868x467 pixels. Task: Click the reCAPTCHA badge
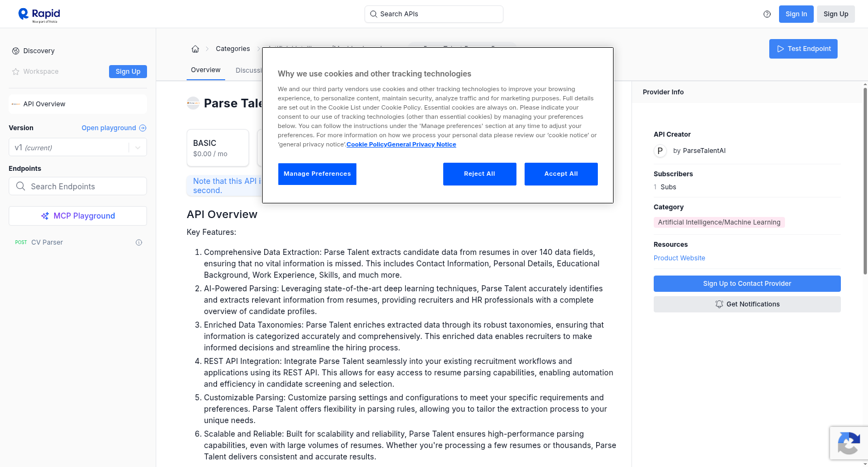click(848, 443)
